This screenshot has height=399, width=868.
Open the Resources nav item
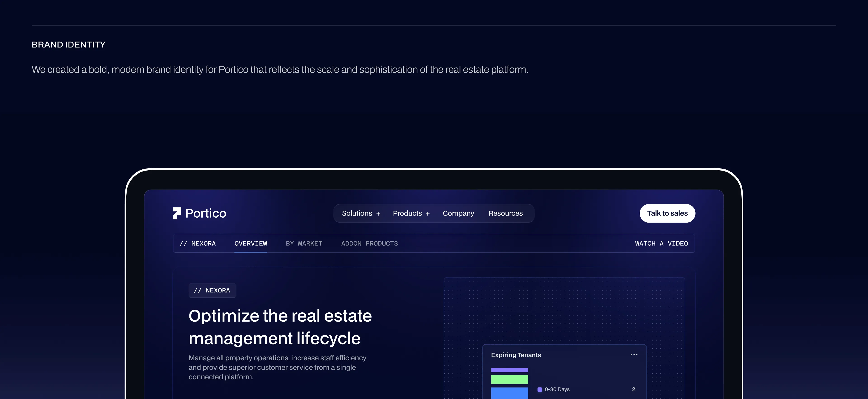(x=505, y=213)
